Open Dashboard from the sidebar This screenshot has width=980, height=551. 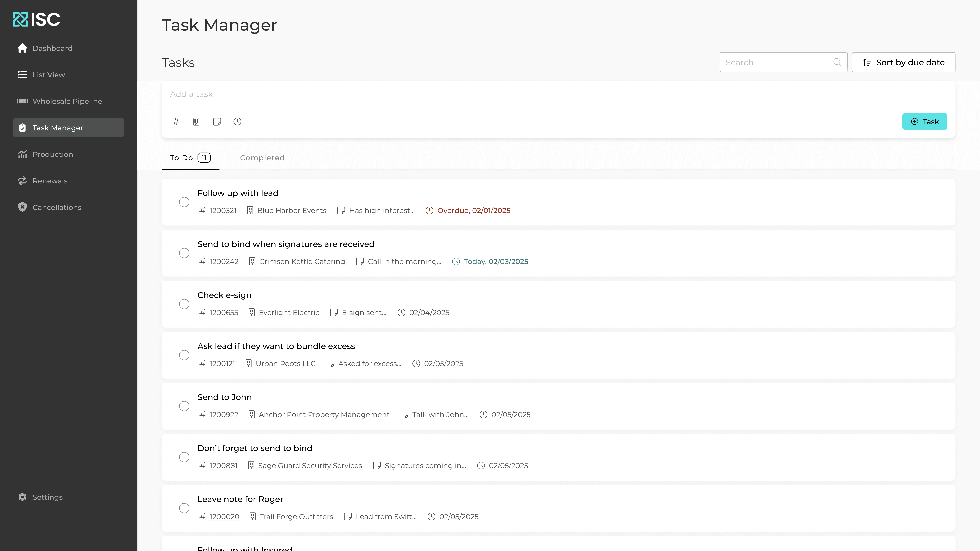tap(69, 48)
